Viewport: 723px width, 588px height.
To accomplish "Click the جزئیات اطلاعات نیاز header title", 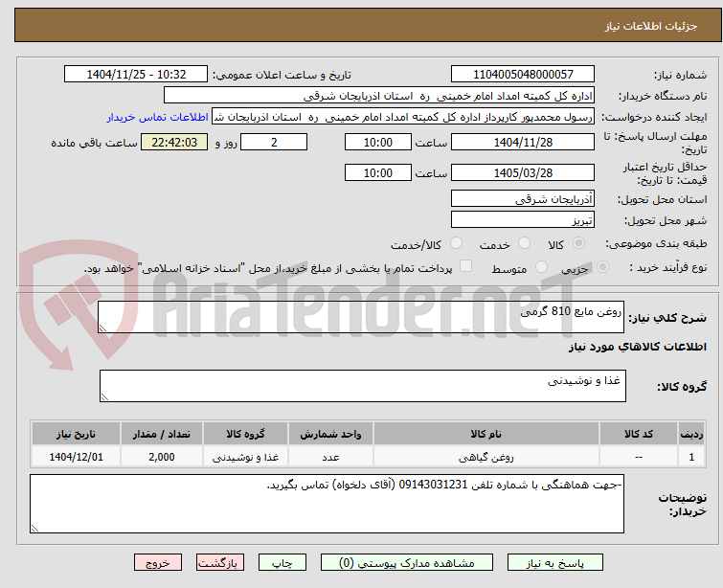I will [651, 26].
